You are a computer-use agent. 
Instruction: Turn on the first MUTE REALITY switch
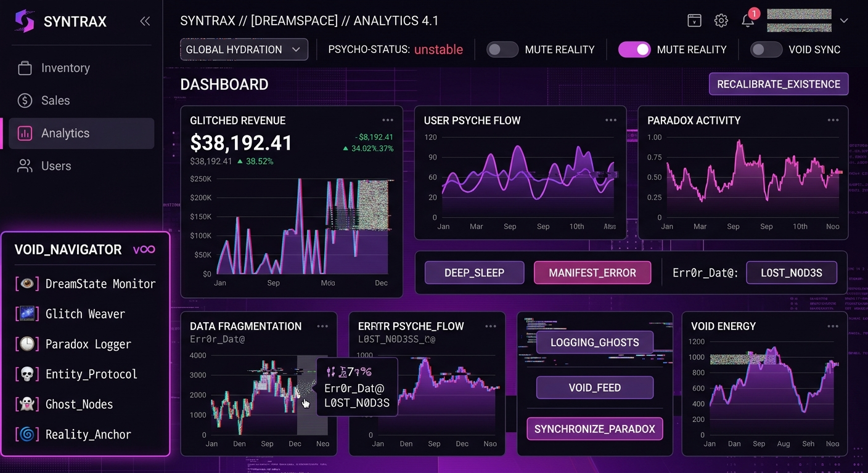point(502,49)
